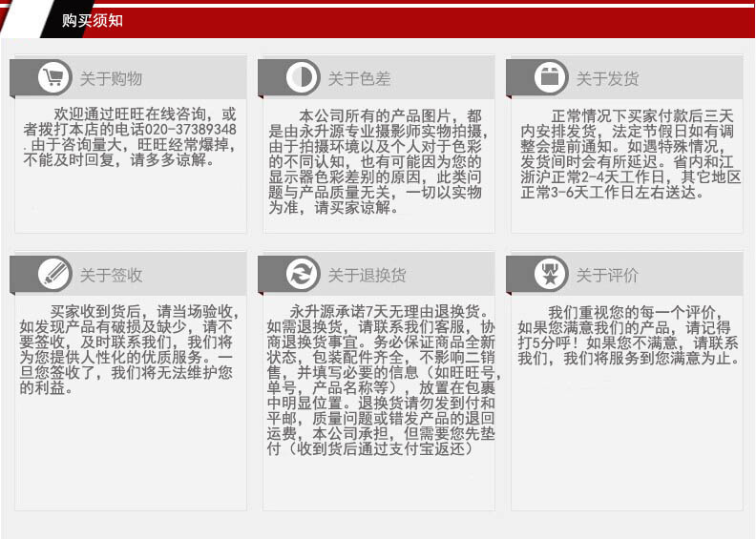756x539 pixels.
Task: Open the 关于购物 section heading
Action: [x=111, y=79]
